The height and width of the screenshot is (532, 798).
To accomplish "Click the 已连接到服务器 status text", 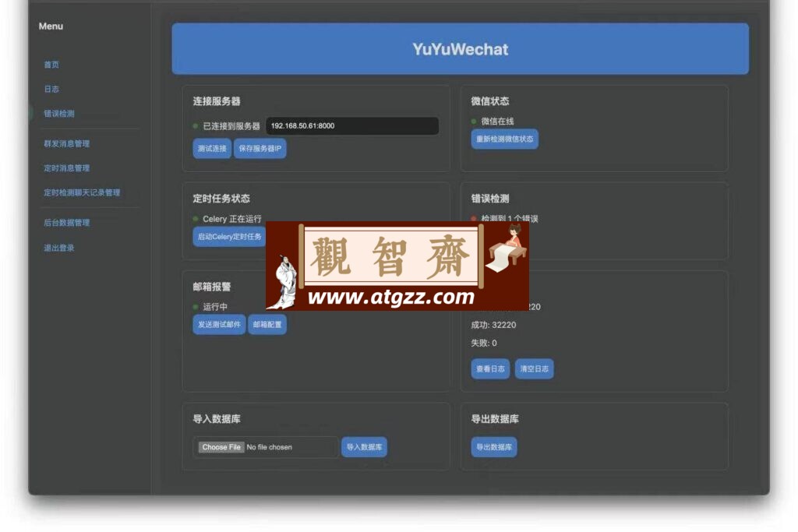I will (x=231, y=126).
